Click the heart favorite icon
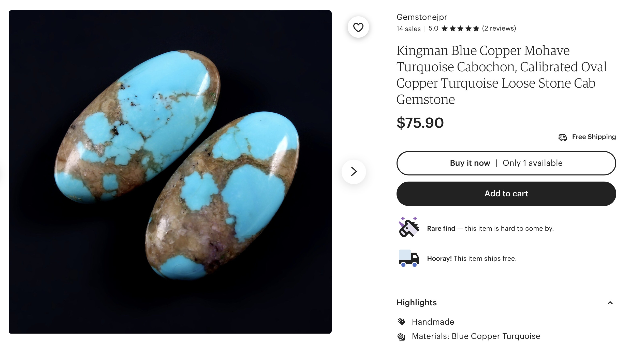 (x=358, y=27)
